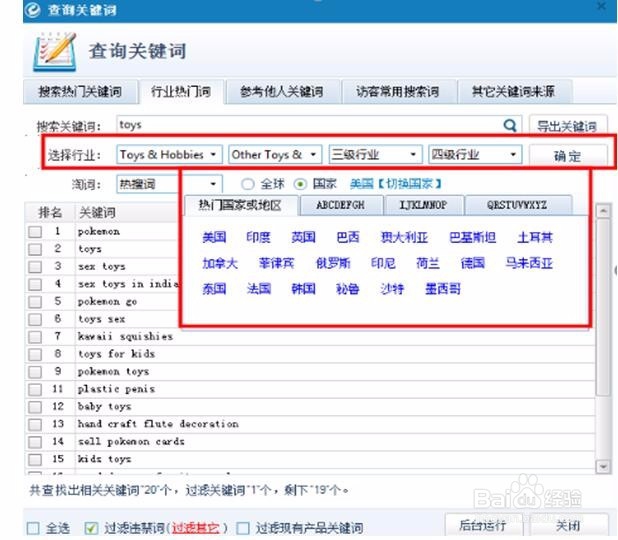Viewport: 618px width, 540px height.
Task: Click the 关键词 column header
Action: (97, 213)
